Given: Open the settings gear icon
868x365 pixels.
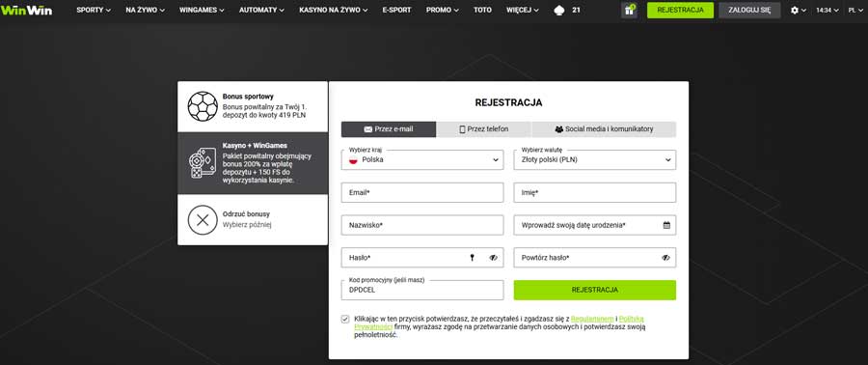Looking at the screenshot, I should click(x=795, y=10).
